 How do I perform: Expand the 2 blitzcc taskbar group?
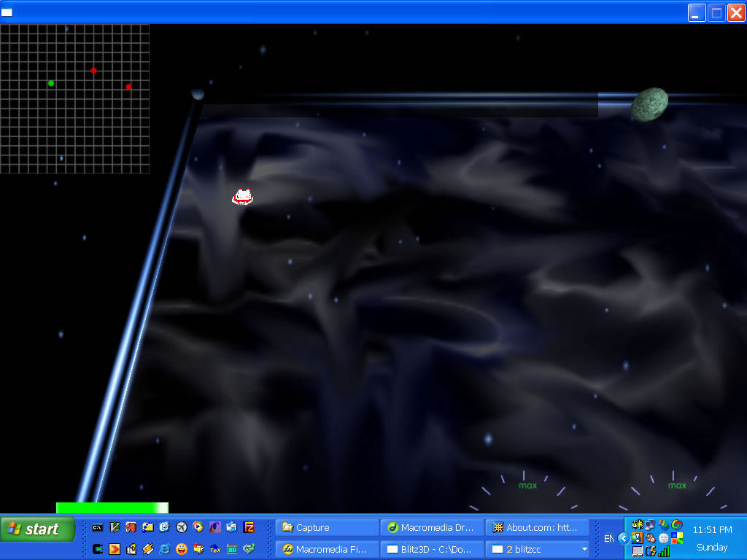pos(537,549)
